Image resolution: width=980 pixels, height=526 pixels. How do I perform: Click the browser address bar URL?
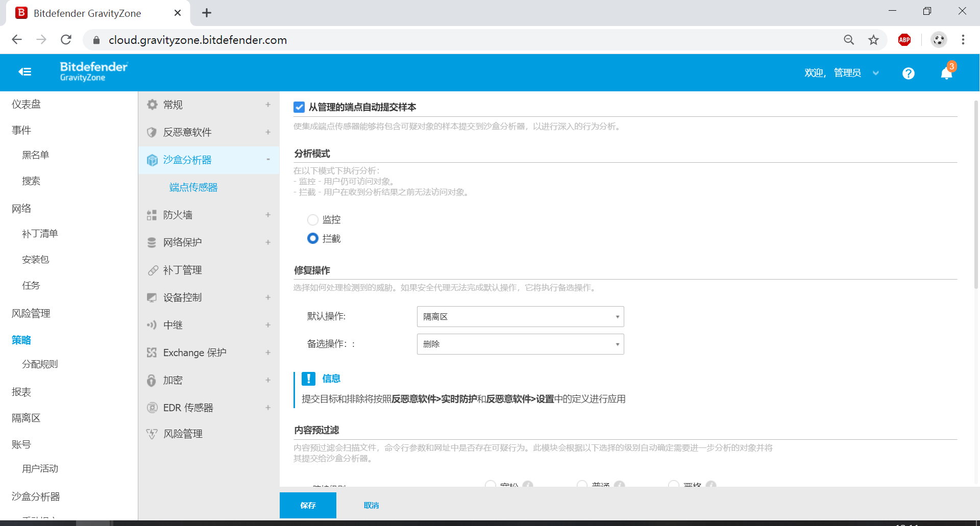(198, 40)
